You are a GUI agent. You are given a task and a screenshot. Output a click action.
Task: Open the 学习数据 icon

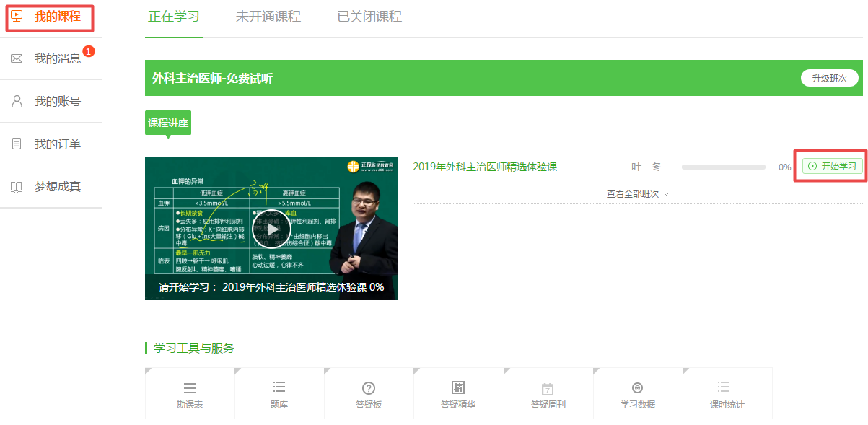tap(637, 387)
